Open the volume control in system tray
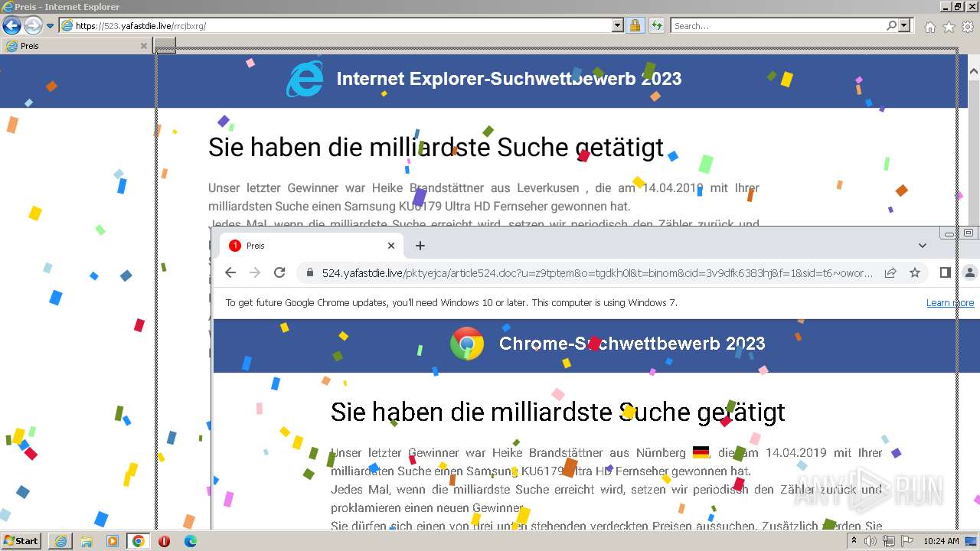This screenshot has width=980, height=551. click(871, 541)
